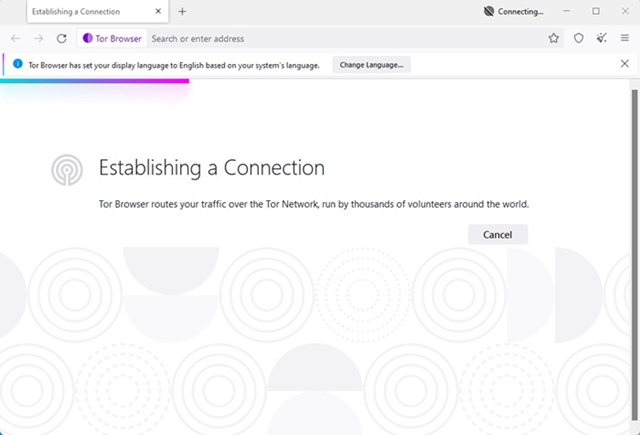Click the Tor Network description text
The image size is (640, 435).
[x=314, y=204]
